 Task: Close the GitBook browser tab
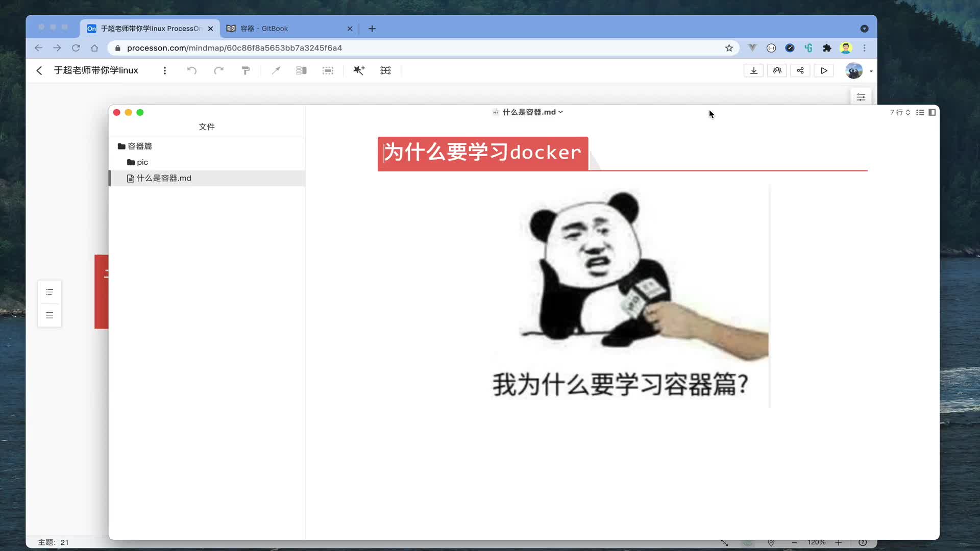pos(350,29)
